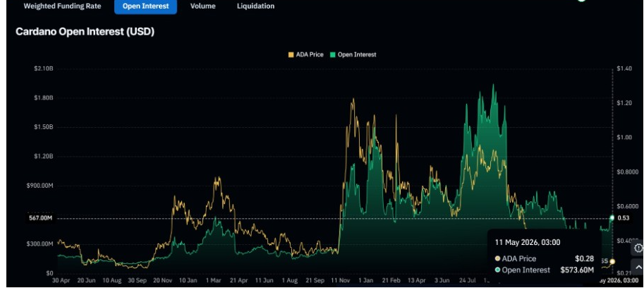
Task: Click the 11 Jun date label
Action: coord(264,281)
